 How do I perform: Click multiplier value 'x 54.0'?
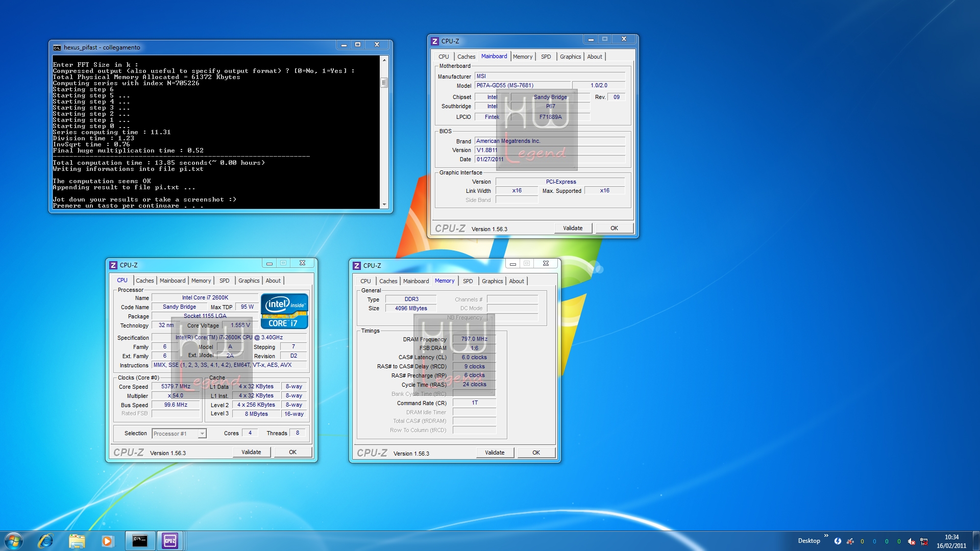tap(176, 396)
